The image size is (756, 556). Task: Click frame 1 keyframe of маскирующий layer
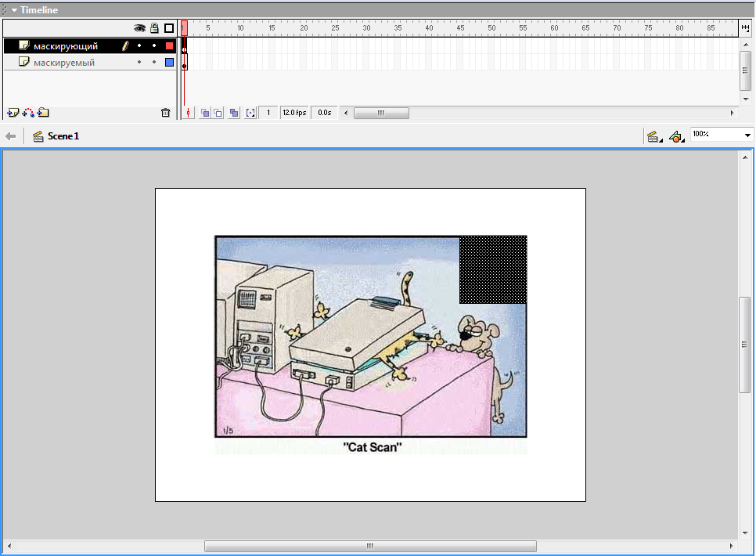tap(184, 46)
